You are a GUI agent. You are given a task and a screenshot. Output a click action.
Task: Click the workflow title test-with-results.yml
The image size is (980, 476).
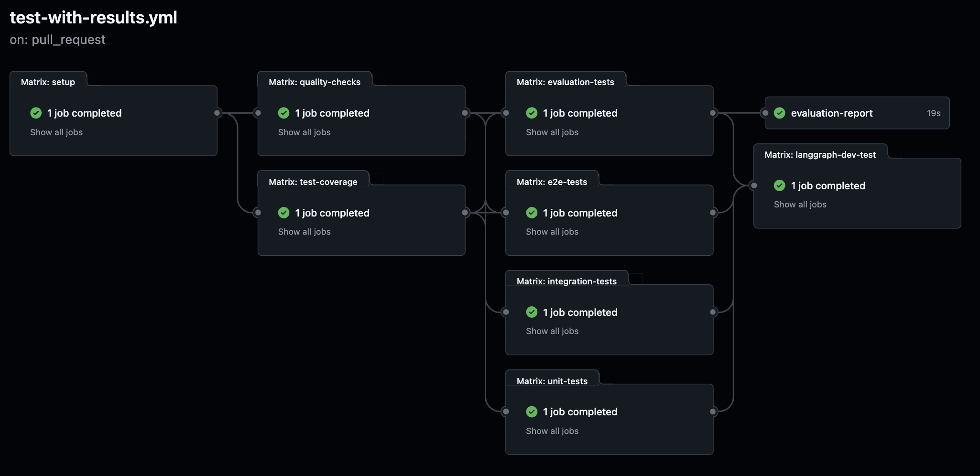click(x=94, y=17)
